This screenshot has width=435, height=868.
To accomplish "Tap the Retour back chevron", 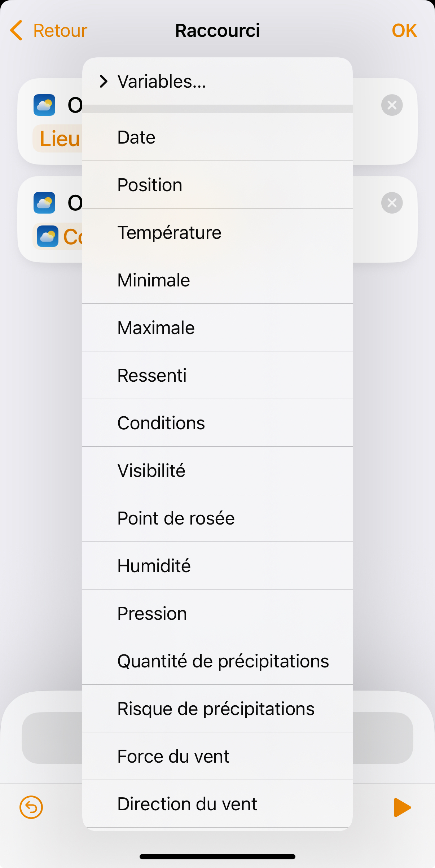I will coord(16,30).
